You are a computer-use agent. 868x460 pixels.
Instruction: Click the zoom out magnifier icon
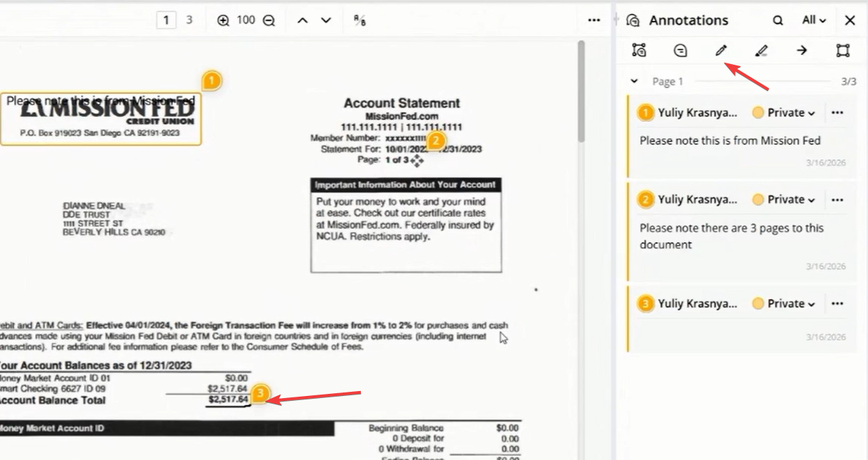pos(269,20)
